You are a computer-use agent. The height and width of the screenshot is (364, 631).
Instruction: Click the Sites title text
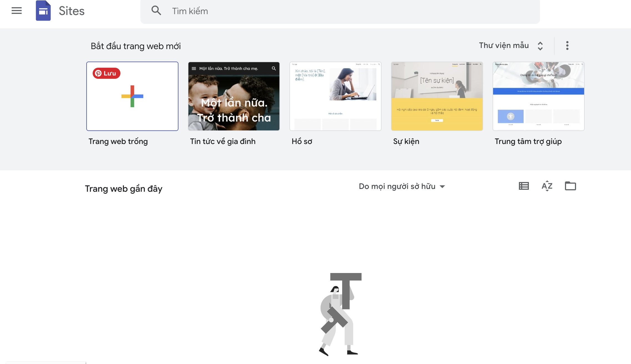click(x=72, y=11)
